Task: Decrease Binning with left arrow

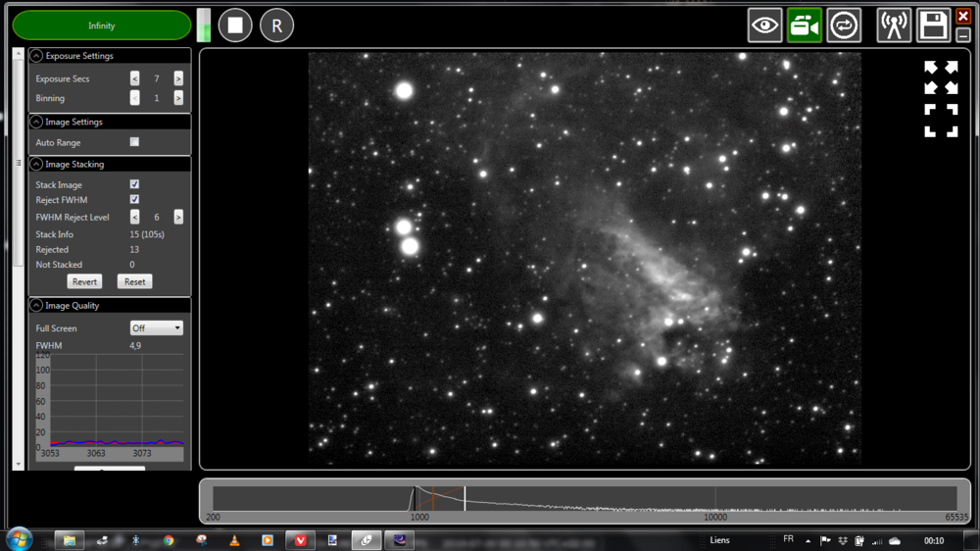Action: pyautogui.click(x=135, y=98)
